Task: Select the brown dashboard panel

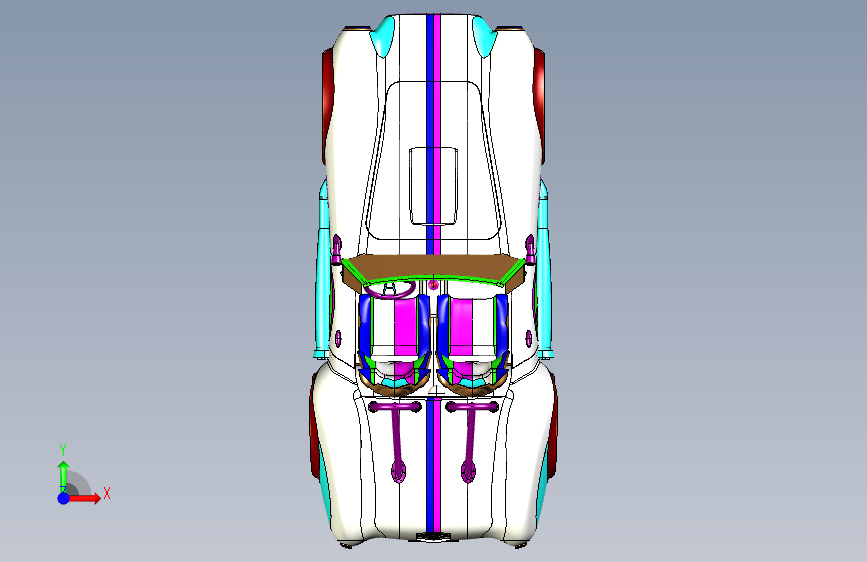Action: (x=434, y=267)
